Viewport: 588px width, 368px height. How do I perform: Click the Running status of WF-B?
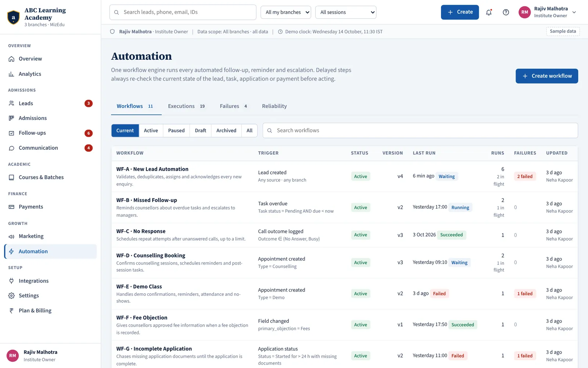coord(460,208)
